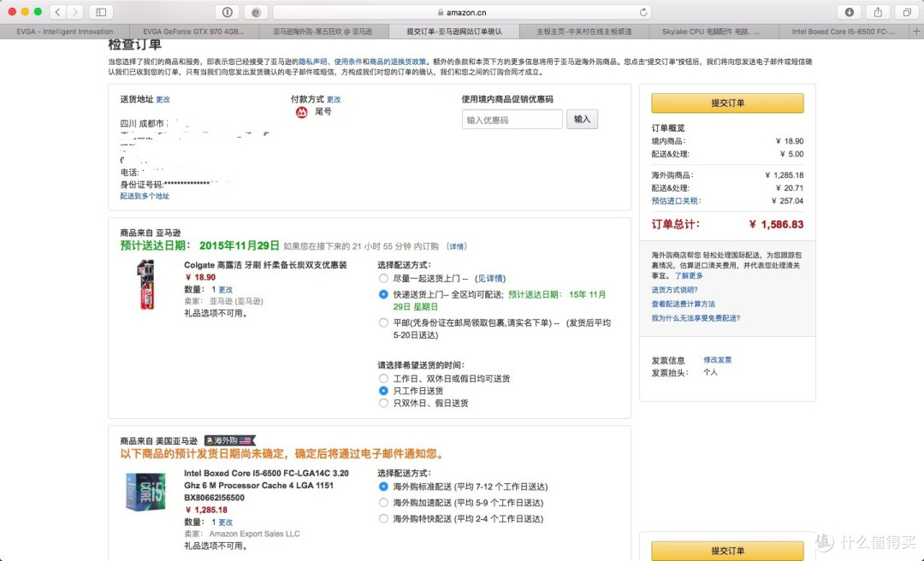Click the 1Password extension toolbar icon
924x561 pixels.
228,12
